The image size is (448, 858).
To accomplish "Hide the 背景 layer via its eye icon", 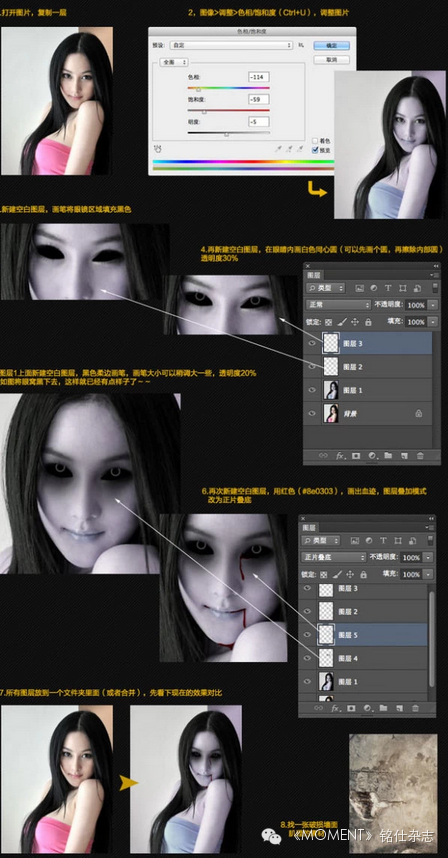I will (x=312, y=414).
